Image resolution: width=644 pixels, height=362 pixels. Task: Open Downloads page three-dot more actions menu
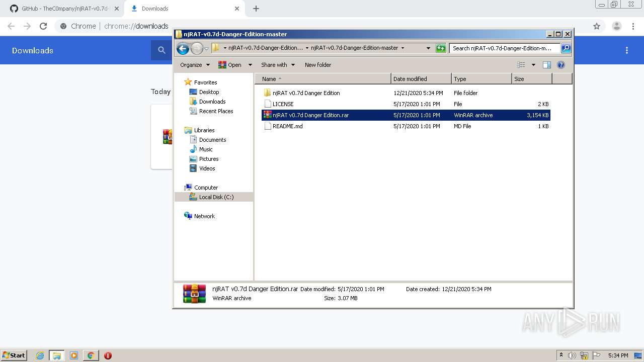[x=627, y=50]
